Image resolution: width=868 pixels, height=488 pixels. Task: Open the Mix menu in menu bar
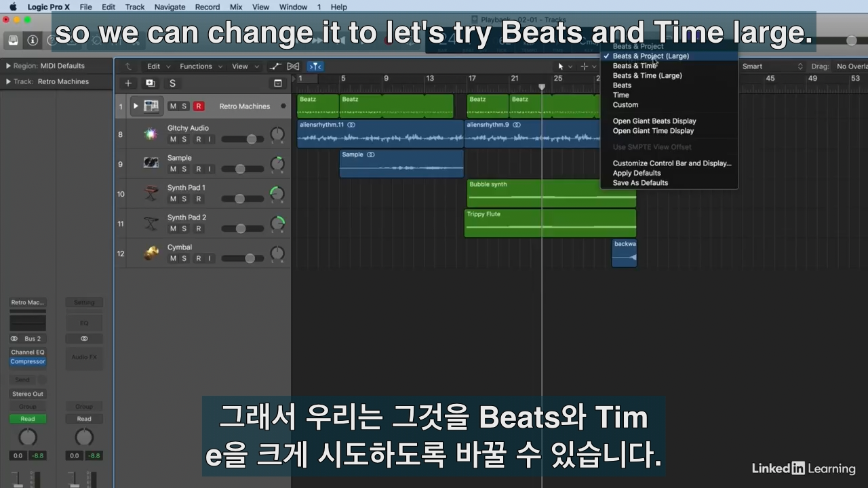236,7
